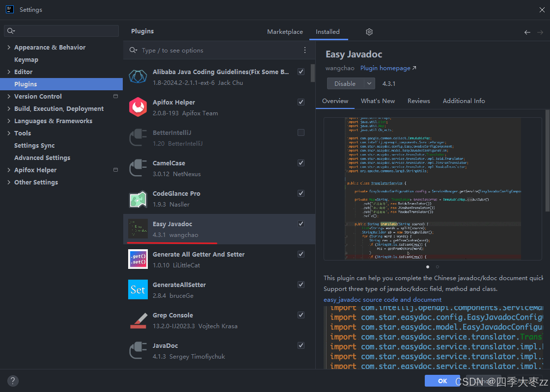Expand the Other Settings section
The height and width of the screenshot is (392, 550).
(9, 182)
